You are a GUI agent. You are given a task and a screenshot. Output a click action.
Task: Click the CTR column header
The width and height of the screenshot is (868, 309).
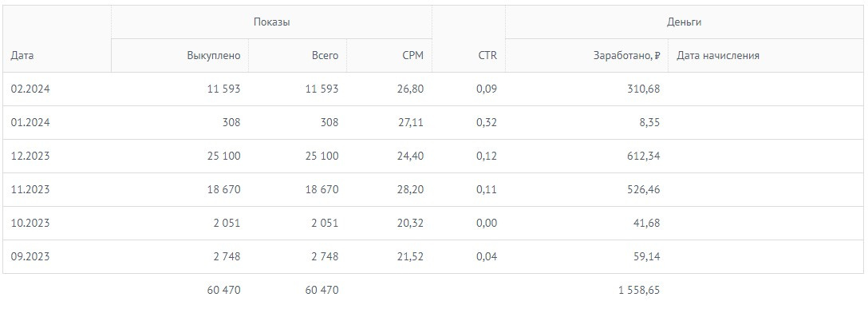click(487, 55)
